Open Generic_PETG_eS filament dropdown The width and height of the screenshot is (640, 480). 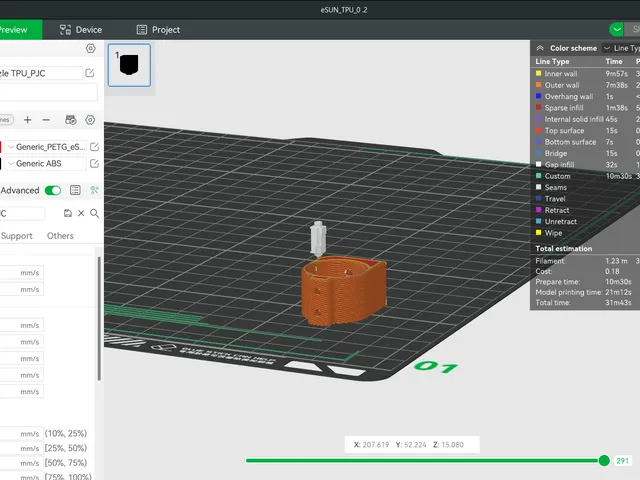click(x=46, y=147)
